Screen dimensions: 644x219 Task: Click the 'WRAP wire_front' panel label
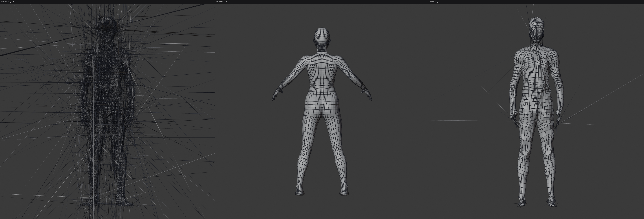pos(436,2)
